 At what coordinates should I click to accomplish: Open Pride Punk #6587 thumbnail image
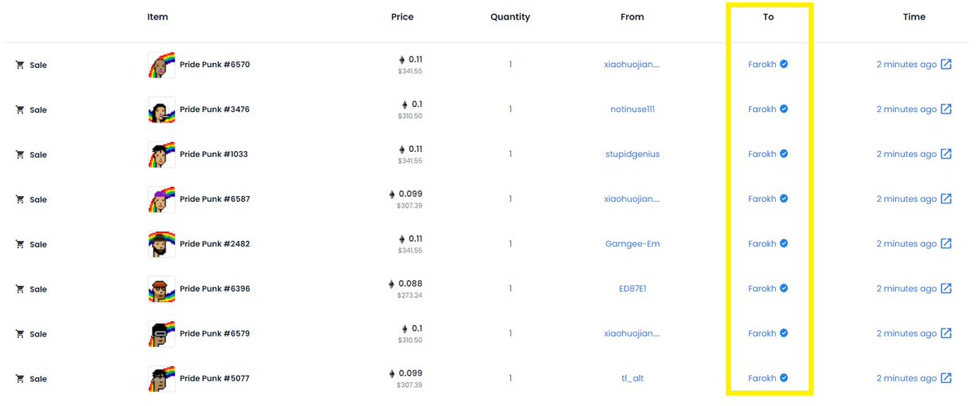162,200
